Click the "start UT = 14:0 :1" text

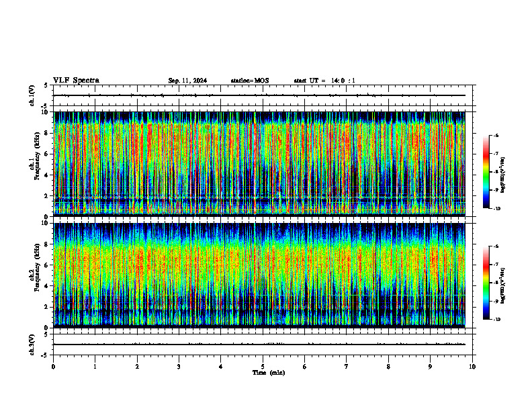(324, 81)
